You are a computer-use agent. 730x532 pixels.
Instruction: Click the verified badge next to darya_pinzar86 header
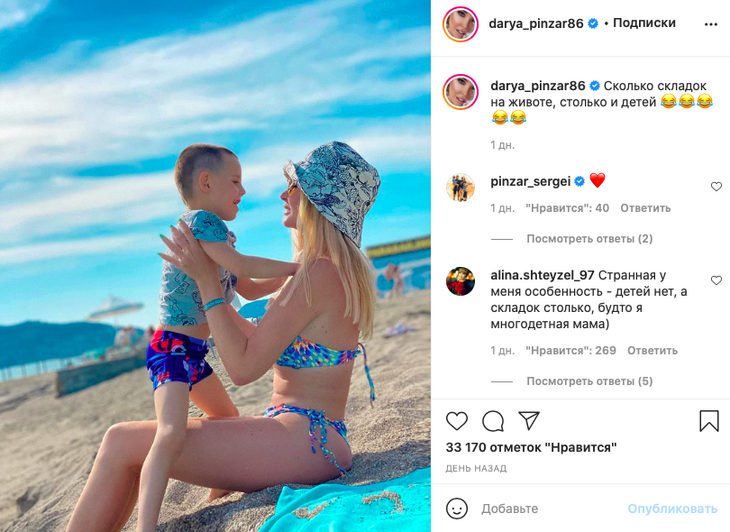[x=593, y=23]
